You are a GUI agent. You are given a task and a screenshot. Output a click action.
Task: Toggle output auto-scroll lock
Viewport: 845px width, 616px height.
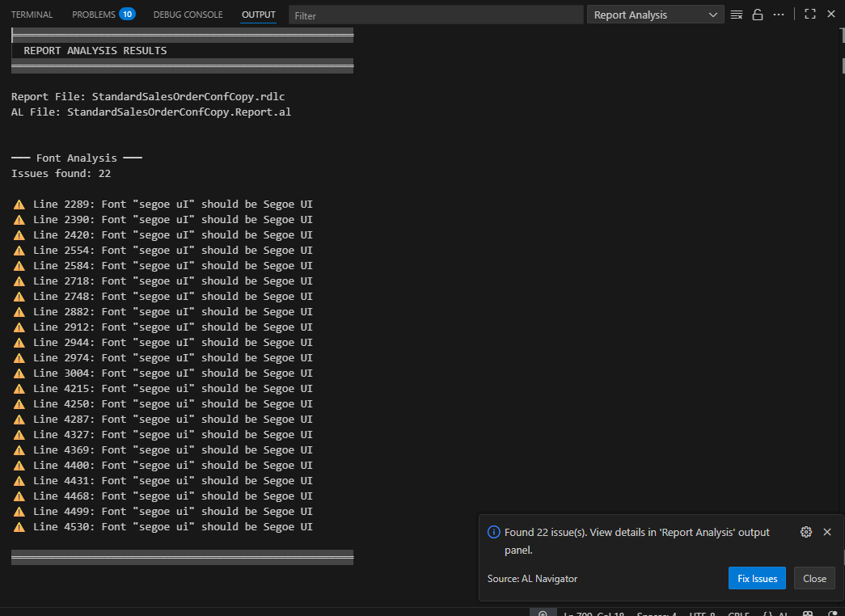[x=758, y=15]
